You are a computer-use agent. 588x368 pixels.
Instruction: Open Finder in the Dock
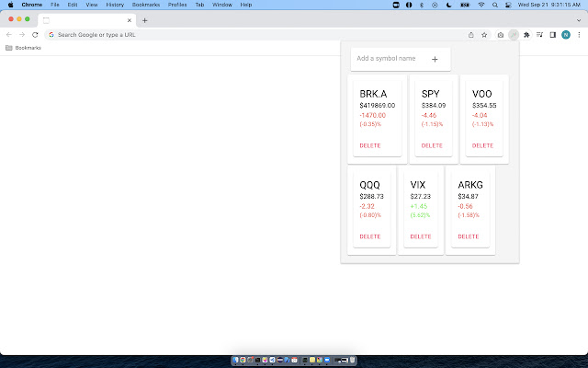235,360
